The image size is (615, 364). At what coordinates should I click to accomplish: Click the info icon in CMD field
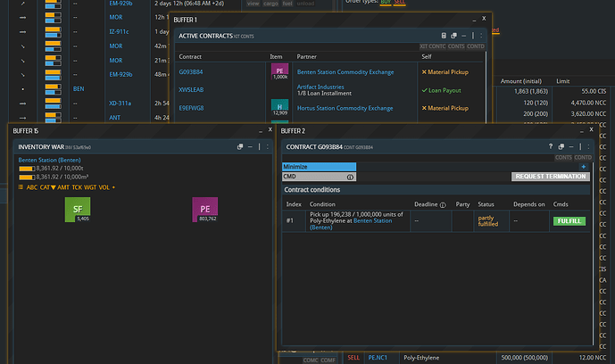click(350, 178)
